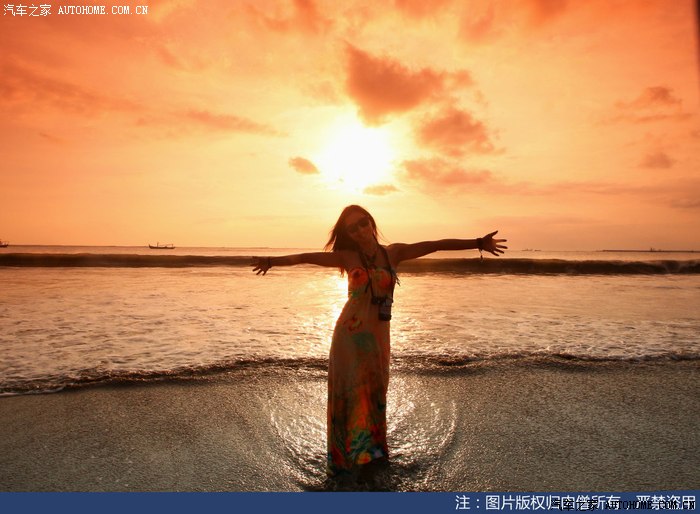Click the boat on the horizon
Screen dimensions: 700x514
tap(161, 245)
